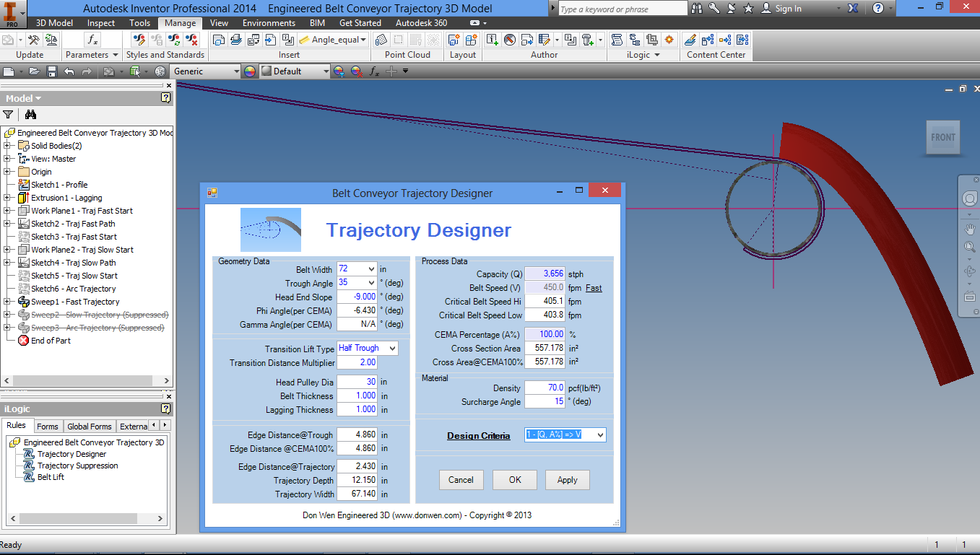Click the Head End Slope input field
The height and width of the screenshot is (555, 980).
(357, 297)
